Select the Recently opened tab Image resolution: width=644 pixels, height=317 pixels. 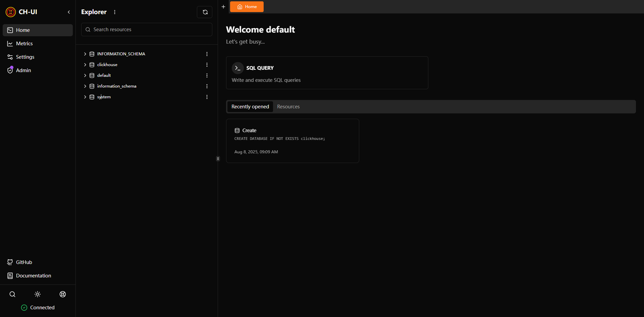[250, 107]
